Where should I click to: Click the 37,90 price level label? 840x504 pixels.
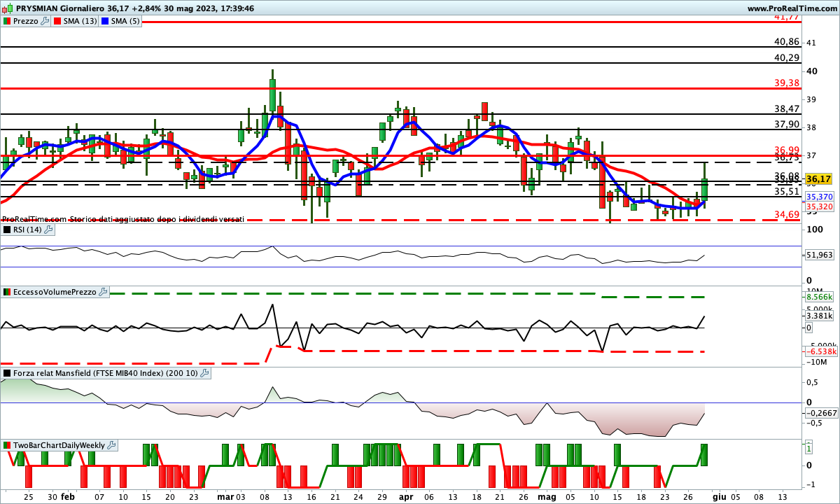tap(787, 124)
